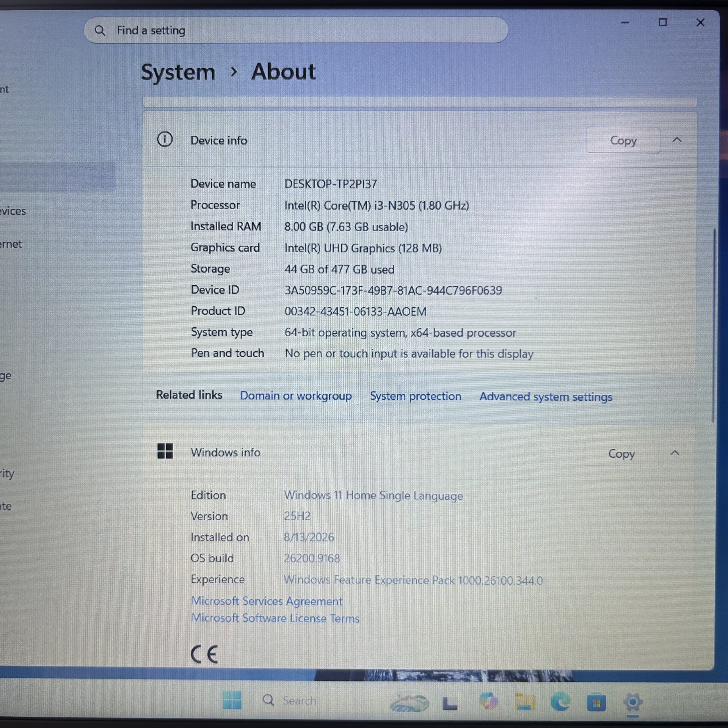The image size is (728, 728).
Task: Select the partially visible 'rity' sidebar item
Action: (x=7, y=474)
